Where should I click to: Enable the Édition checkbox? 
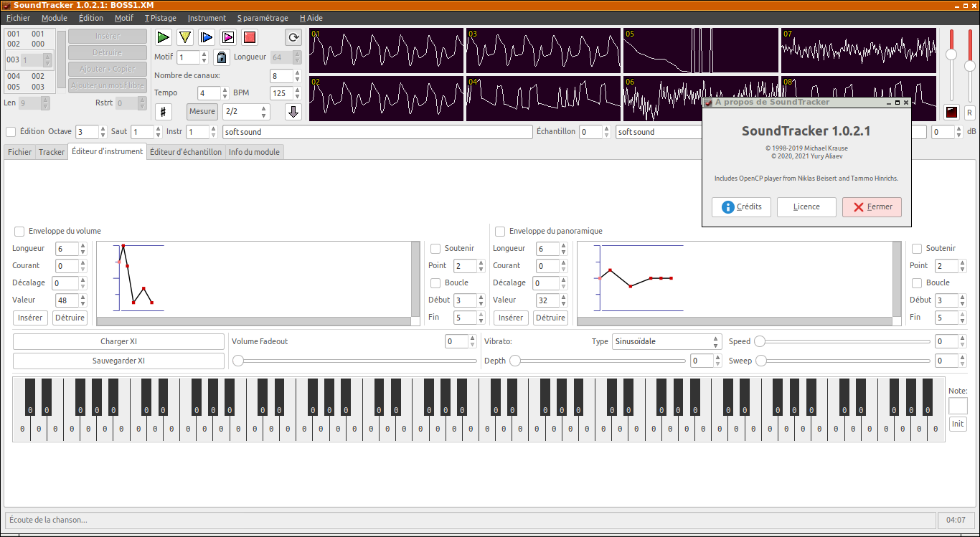[x=11, y=132]
